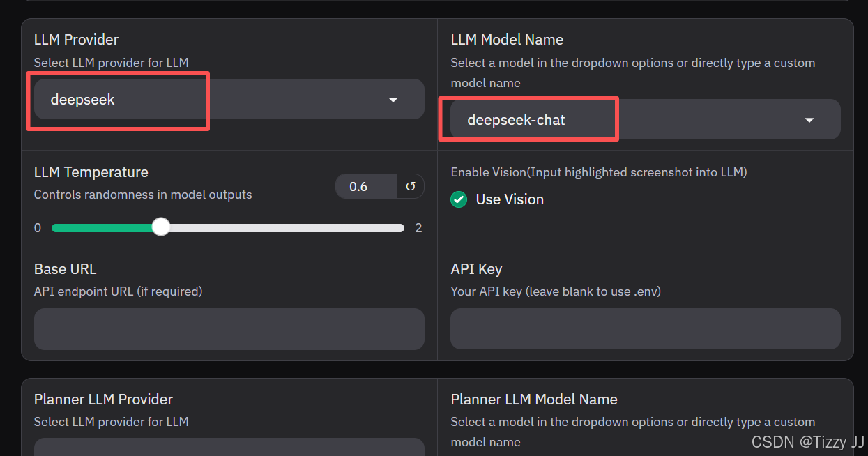Screen dimensions: 868x456
Task: Open the LLM Model Name dropdown arrow
Action: (809, 120)
